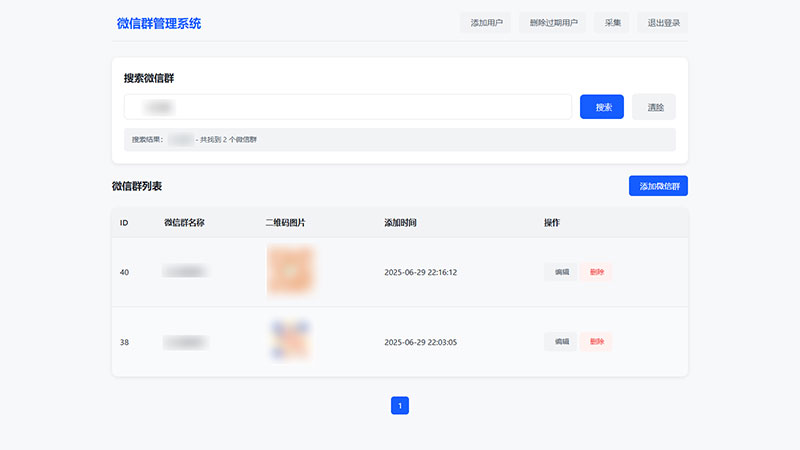This screenshot has height=450, width=800.
Task: Click the blurred group name in row 38
Action: pyautogui.click(x=185, y=342)
